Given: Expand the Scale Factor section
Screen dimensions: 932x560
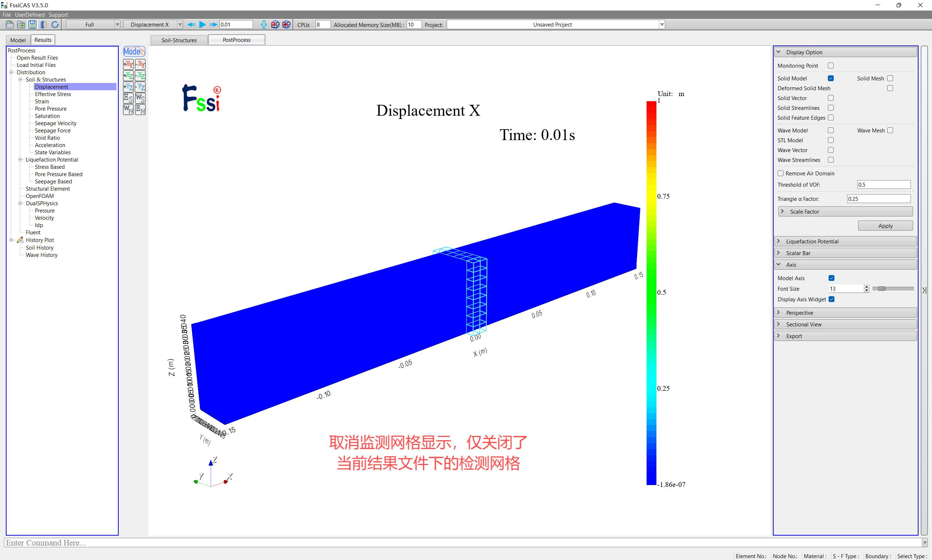Looking at the screenshot, I should [846, 212].
